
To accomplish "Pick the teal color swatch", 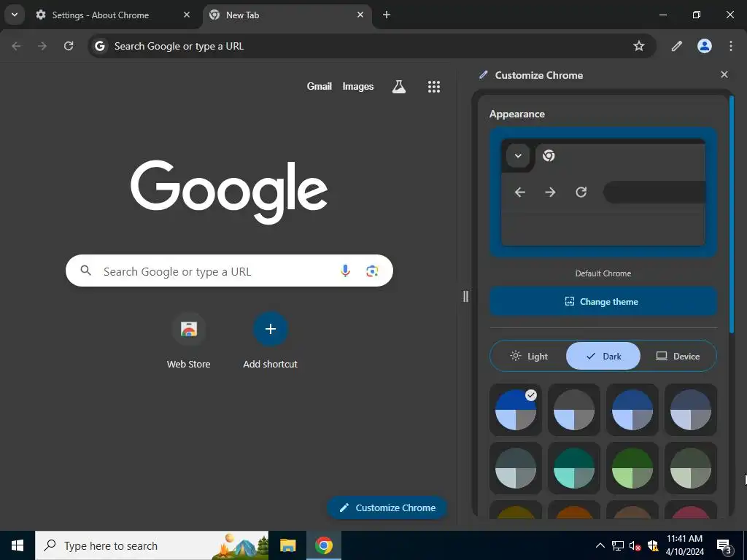I will click(x=574, y=468).
